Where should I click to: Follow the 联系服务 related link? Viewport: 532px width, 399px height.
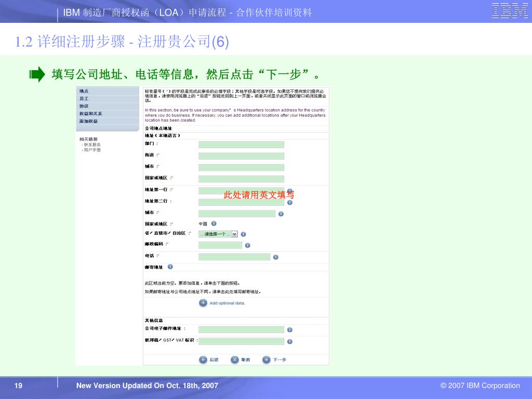click(x=92, y=144)
